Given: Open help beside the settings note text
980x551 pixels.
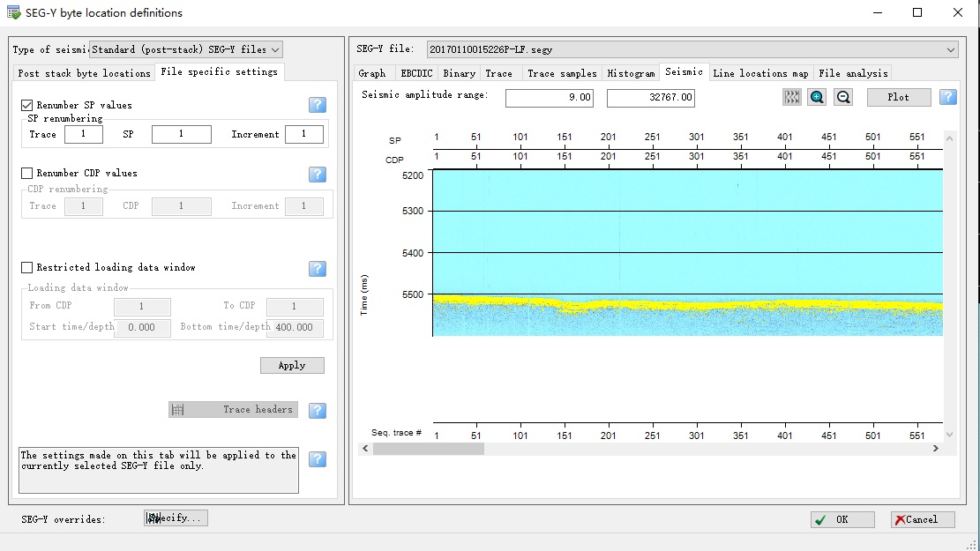Looking at the screenshot, I should click(318, 459).
